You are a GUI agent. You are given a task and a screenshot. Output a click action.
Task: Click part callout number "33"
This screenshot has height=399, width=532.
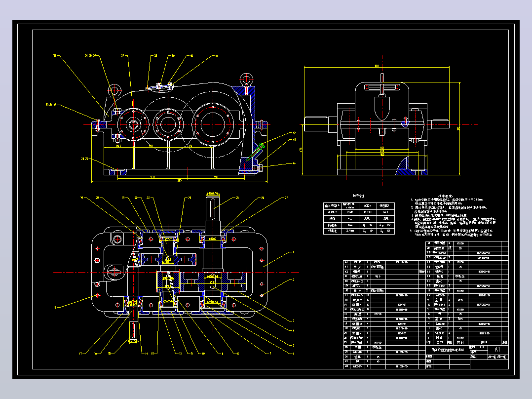(x=55, y=56)
